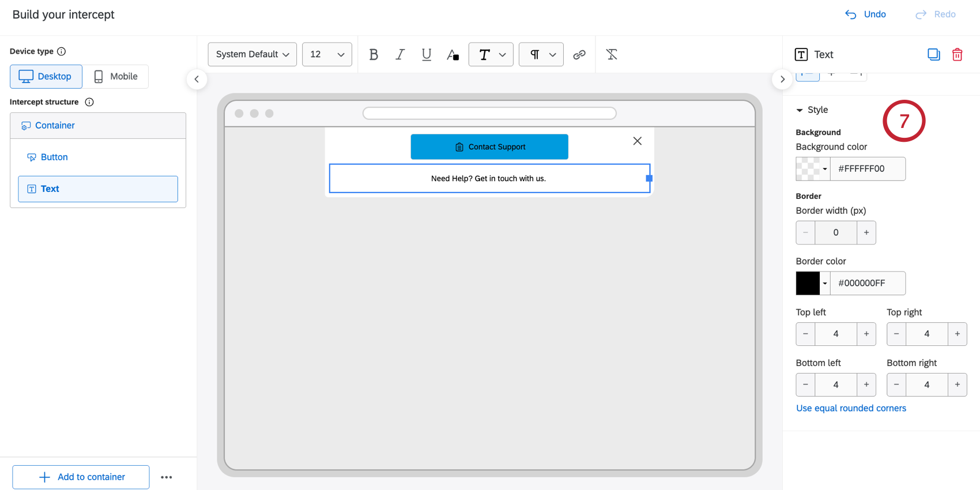Open the paragraph alignment dropdown
This screenshot has width=980, height=490.
pyautogui.click(x=541, y=54)
